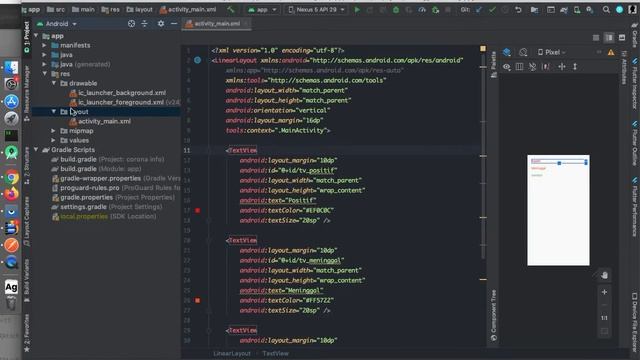Image resolution: width=640 pixels, height=360 pixels.
Task: Toggle the Palette side panel
Action: (x=493, y=64)
